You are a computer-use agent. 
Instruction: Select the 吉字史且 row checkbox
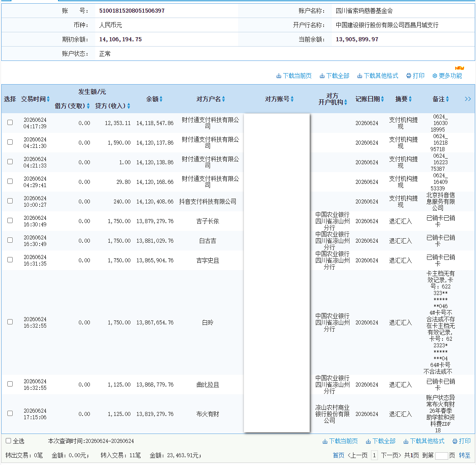pos(10,260)
